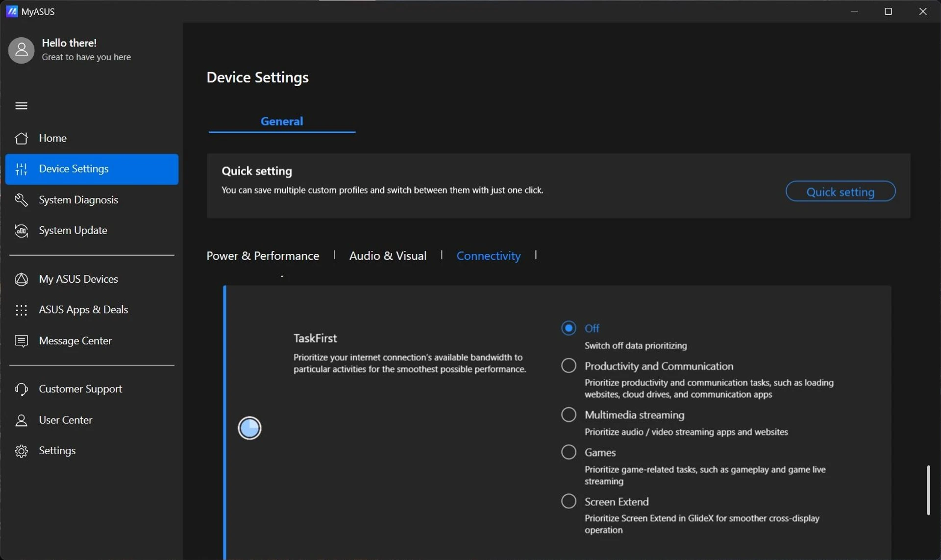941x560 pixels.
Task: Open Settings page in sidebar
Action: tap(92, 451)
